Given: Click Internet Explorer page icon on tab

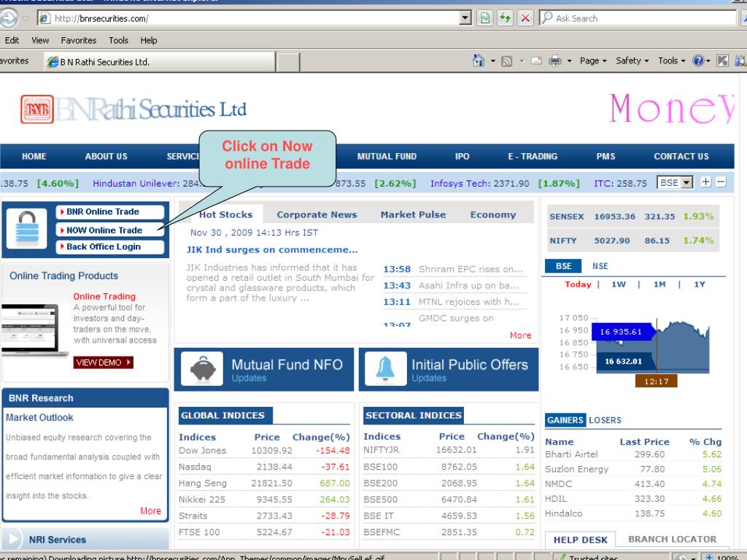Looking at the screenshot, I should (x=53, y=62).
